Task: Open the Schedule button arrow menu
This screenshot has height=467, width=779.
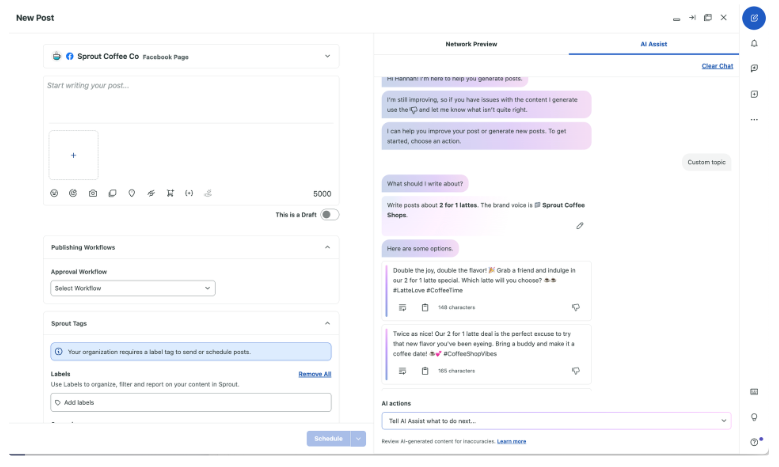Action: (x=358, y=439)
